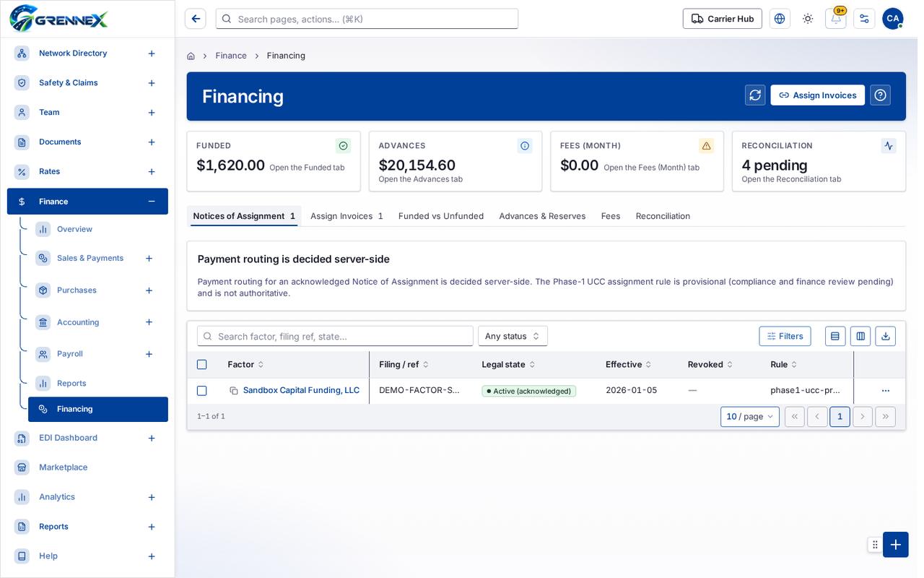This screenshot has height=578, width=924.
Task: Expand the Network Directory section
Action: [x=152, y=53]
